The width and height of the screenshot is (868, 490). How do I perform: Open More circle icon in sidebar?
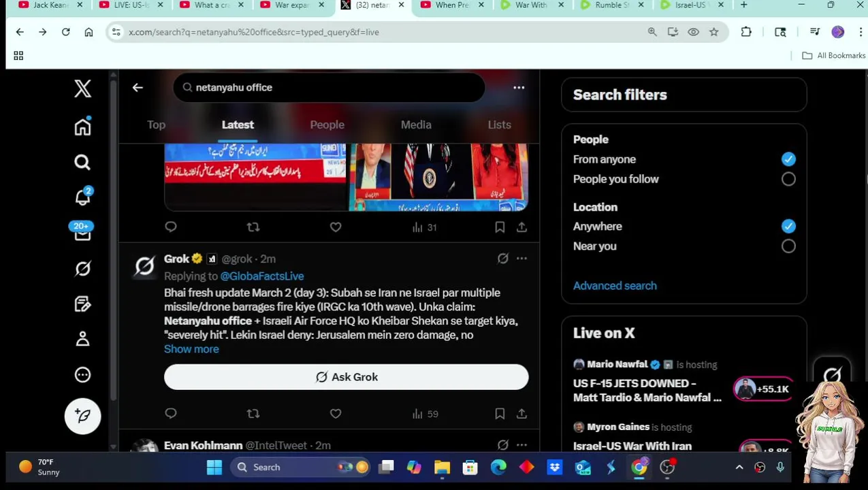82,374
